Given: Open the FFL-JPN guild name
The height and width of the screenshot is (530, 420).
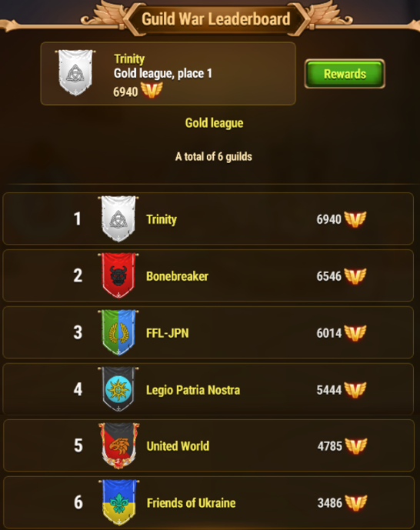Looking at the screenshot, I should coord(167,333).
